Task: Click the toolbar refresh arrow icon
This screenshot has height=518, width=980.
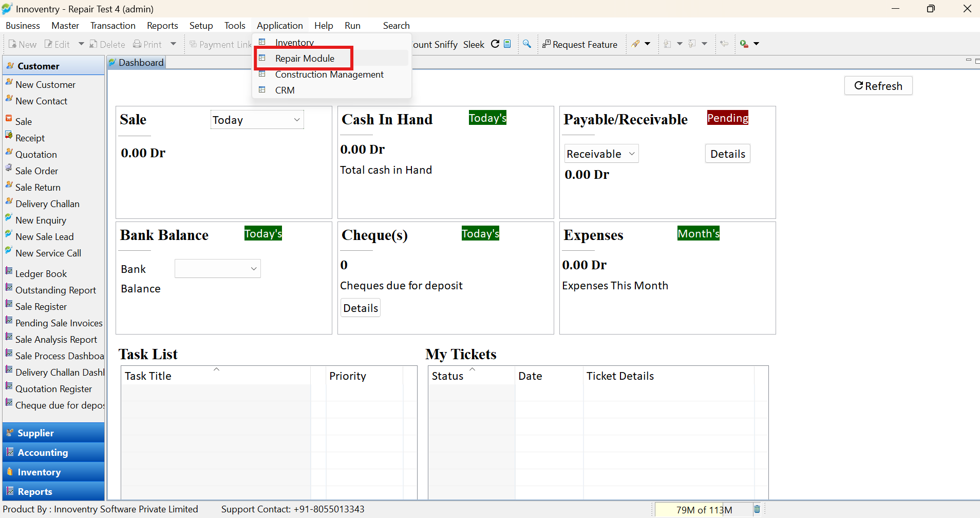Action: click(495, 44)
